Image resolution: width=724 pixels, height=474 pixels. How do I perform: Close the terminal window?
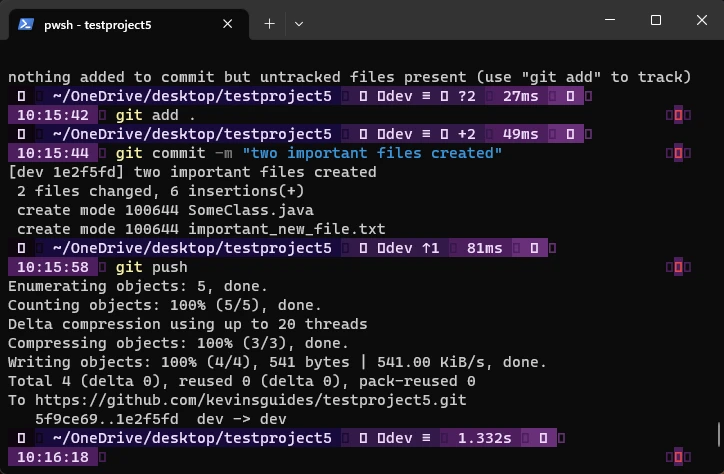[702, 20]
